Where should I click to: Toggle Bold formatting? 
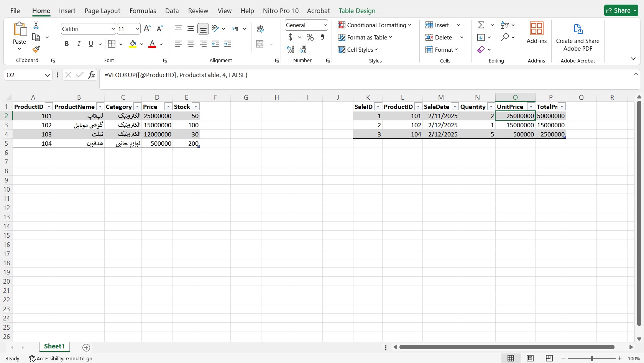pyautogui.click(x=67, y=44)
